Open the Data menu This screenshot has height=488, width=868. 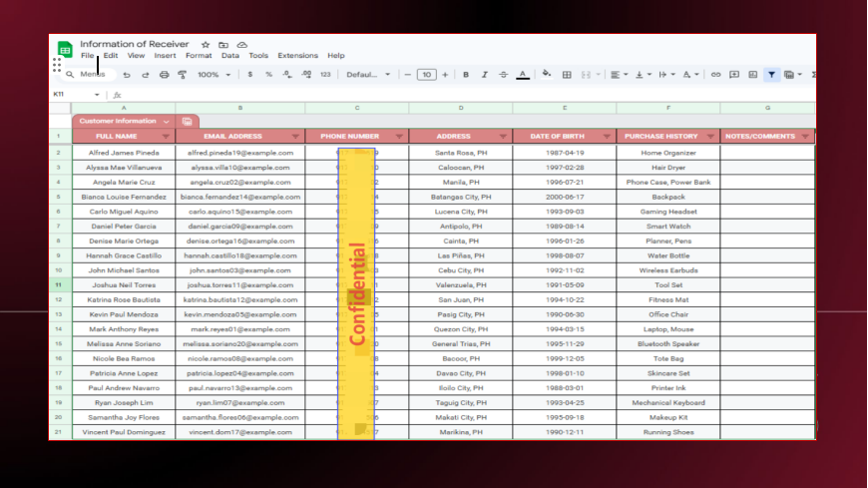pyautogui.click(x=230, y=56)
